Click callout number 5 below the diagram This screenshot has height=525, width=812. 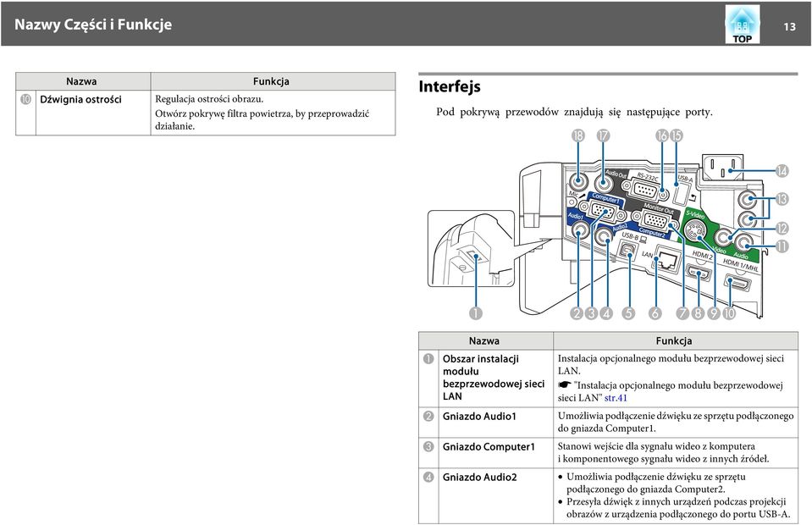coord(628,313)
